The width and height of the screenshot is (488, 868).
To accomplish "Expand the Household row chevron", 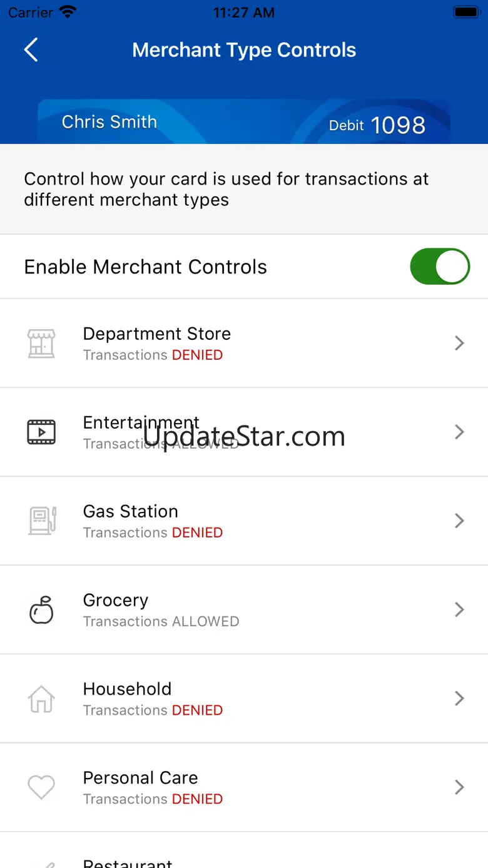I will [x=459, y=698].
